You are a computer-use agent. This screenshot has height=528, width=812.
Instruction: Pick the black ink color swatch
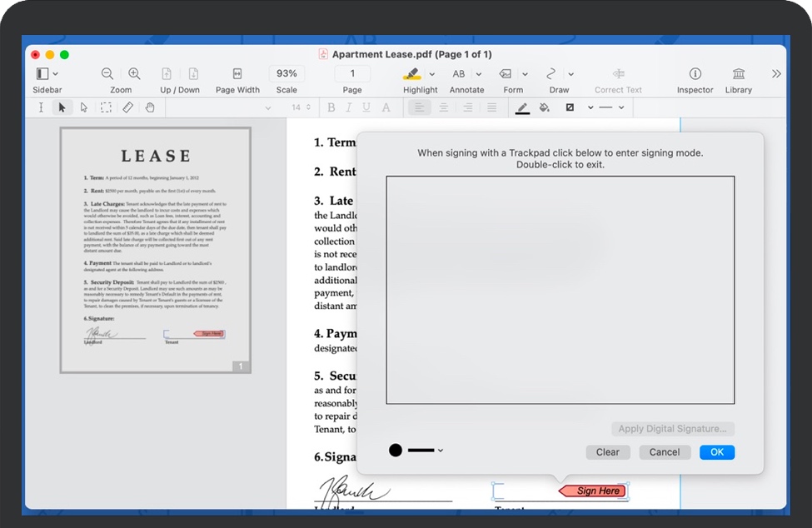click(x=395, y=450)
